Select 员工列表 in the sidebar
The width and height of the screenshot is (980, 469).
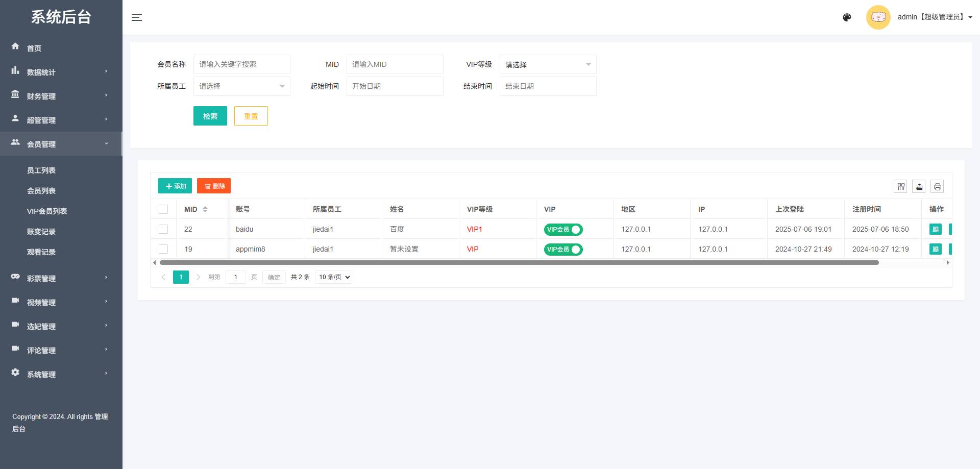coord(41,170)
